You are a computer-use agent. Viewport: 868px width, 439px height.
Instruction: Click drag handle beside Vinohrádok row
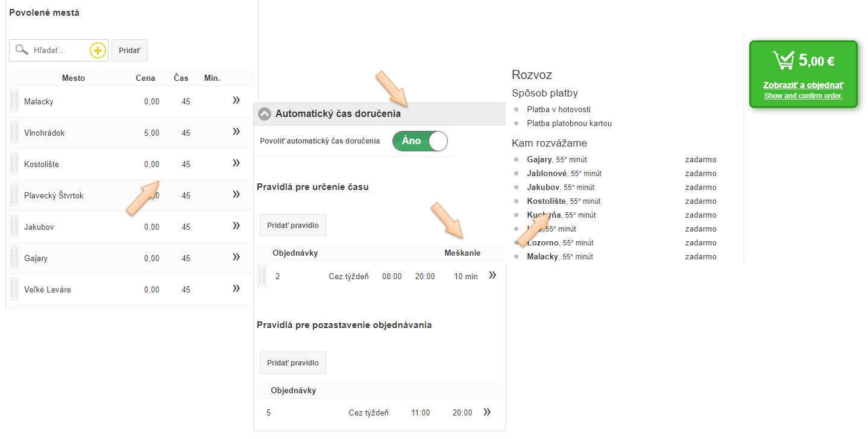click(14, 133)
